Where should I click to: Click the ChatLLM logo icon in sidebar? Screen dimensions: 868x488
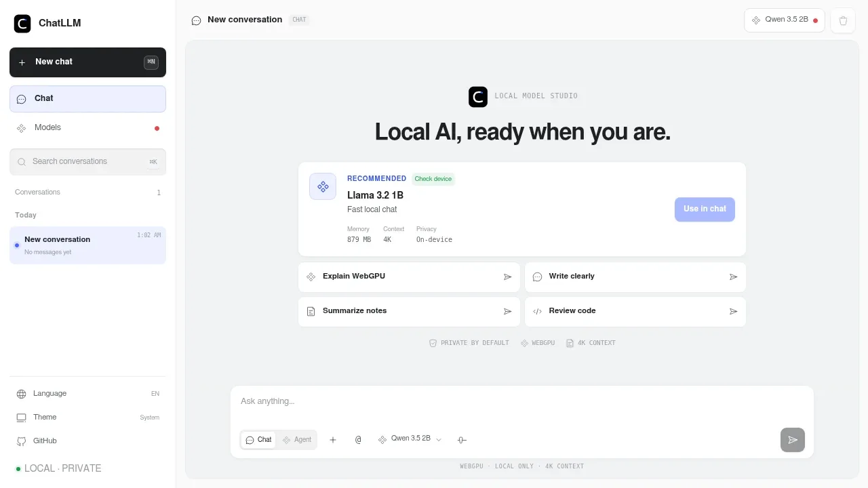(22, 24)
